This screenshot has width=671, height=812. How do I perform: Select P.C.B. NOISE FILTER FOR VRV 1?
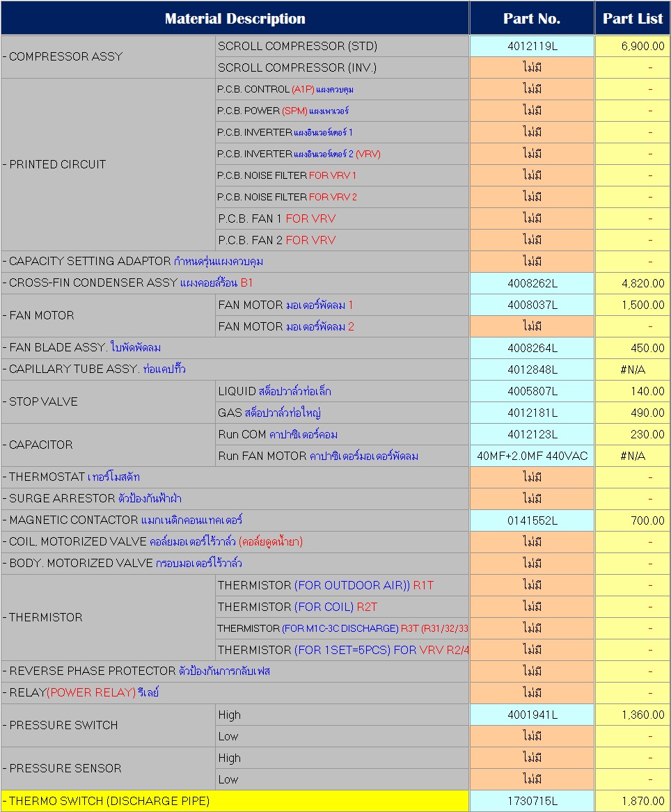[x=342, y=175]
